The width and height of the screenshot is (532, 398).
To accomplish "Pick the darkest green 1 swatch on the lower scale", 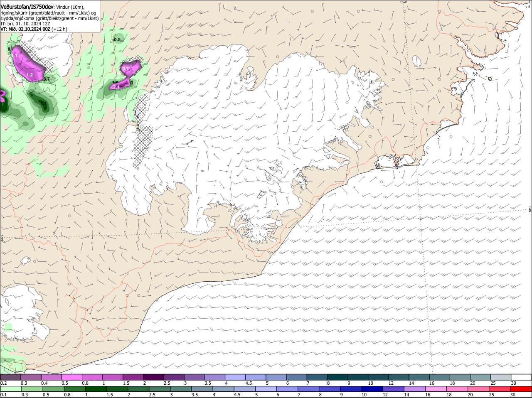I will tap(96, 389).
